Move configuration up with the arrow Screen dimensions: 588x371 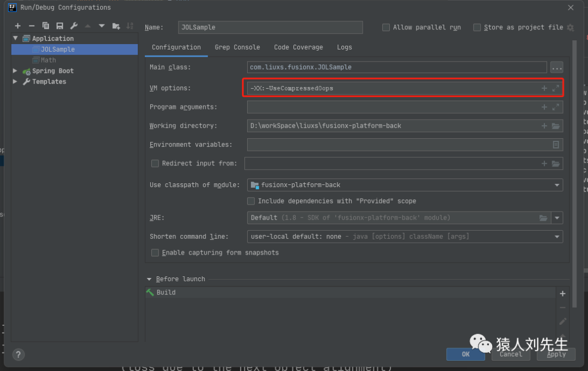click(88, 26)
